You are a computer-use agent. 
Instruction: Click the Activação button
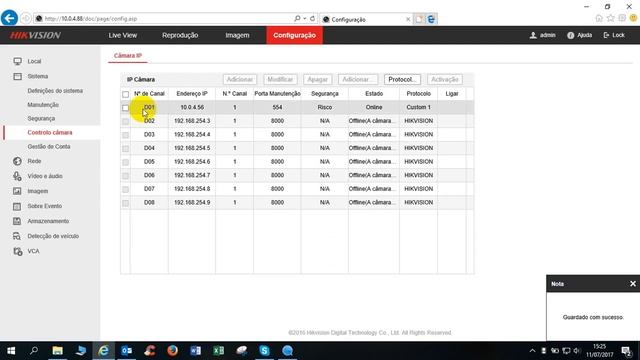(445, 79)
